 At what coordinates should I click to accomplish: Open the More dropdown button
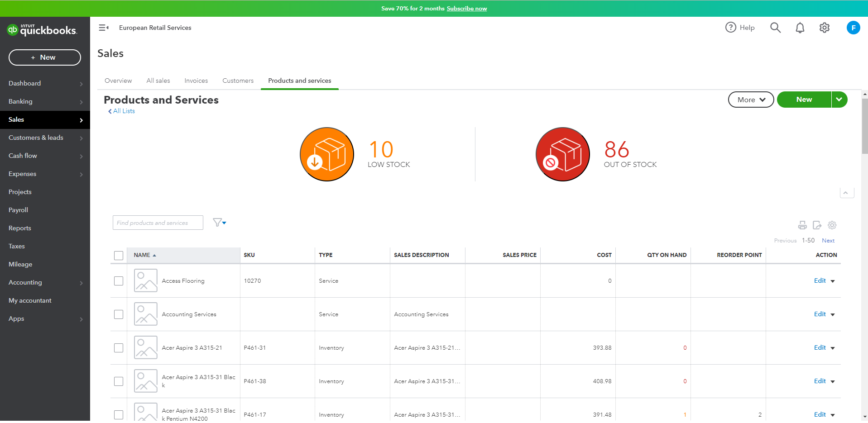(751, 100)
